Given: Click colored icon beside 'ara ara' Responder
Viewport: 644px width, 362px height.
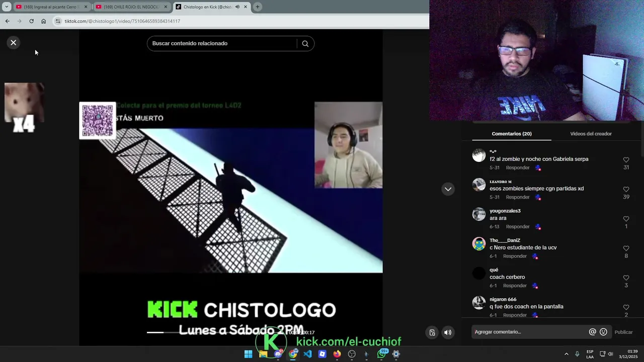Looking at the screenshot, I should [538, 227].
